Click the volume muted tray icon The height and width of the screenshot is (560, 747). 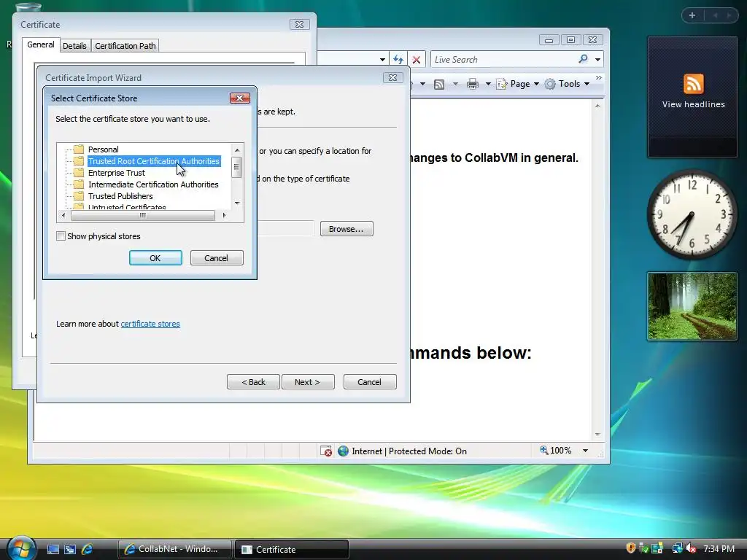click(692, 548)
